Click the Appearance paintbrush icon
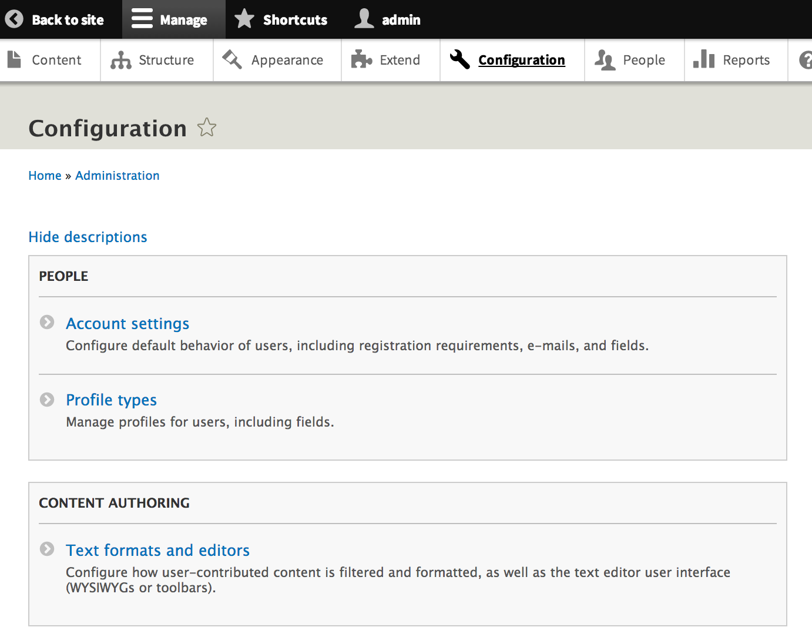Screen dimensions: 812x644 (232, 59)
